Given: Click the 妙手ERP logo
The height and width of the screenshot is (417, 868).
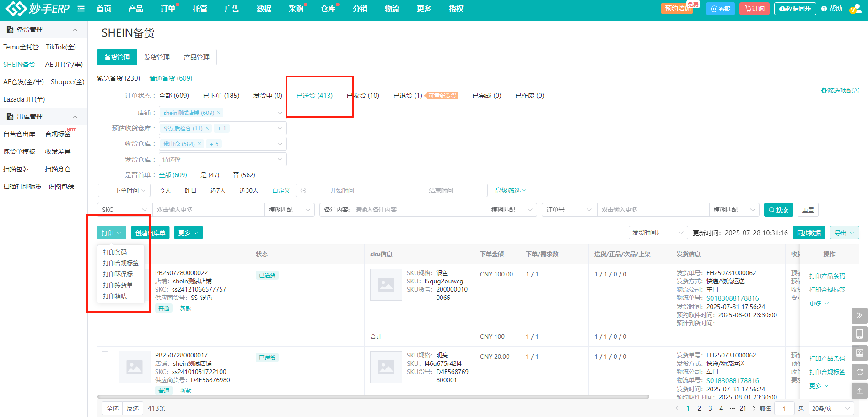Looking at the screenshot, I should (38, 8).
